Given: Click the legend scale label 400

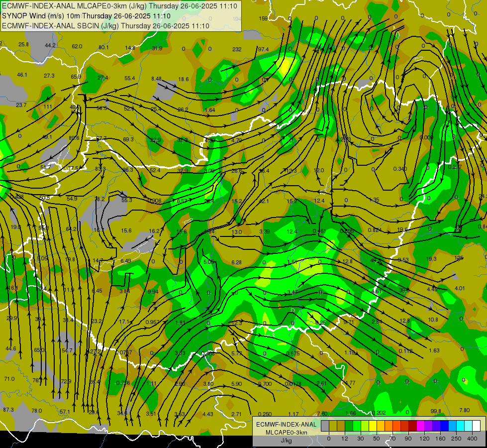Looking at the screenshot, I should (472, 439).
